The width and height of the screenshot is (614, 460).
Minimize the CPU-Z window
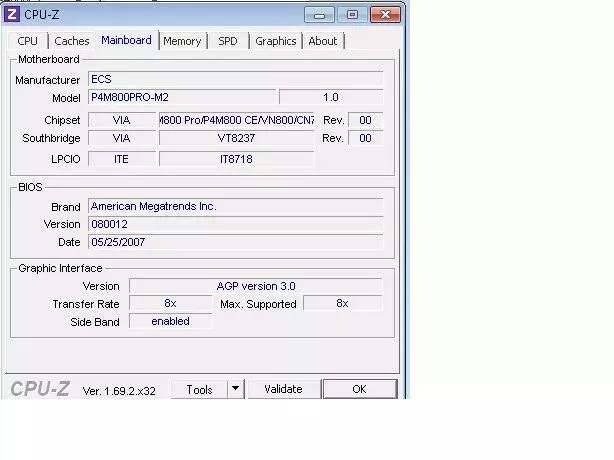(x=319, y=15)
